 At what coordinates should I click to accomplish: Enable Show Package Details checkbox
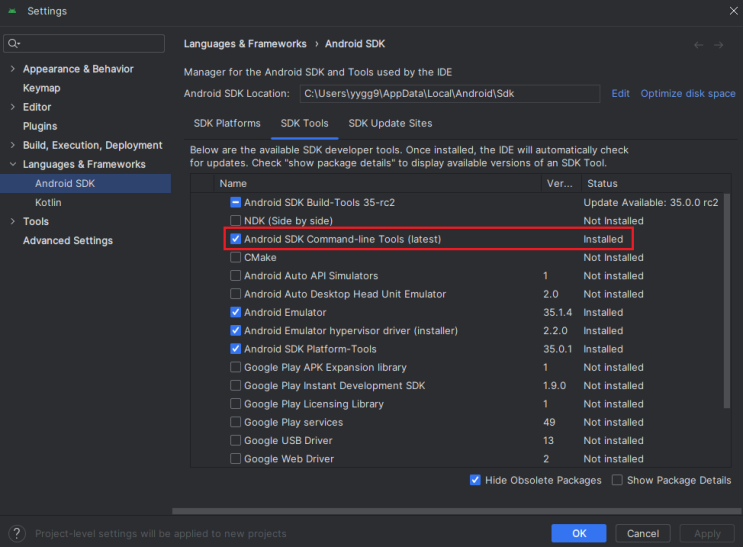click(x=617, y=480)
